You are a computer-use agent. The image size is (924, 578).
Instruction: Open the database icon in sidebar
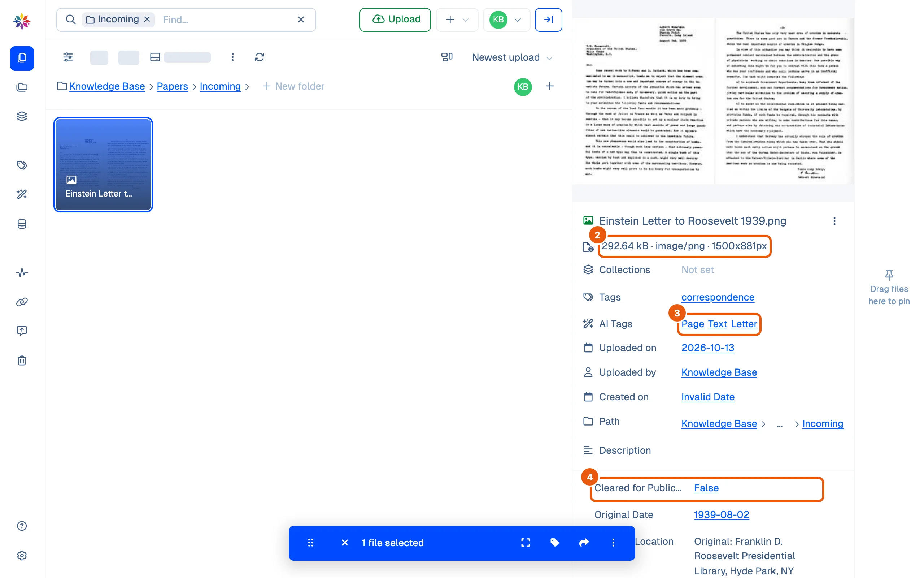22,224
